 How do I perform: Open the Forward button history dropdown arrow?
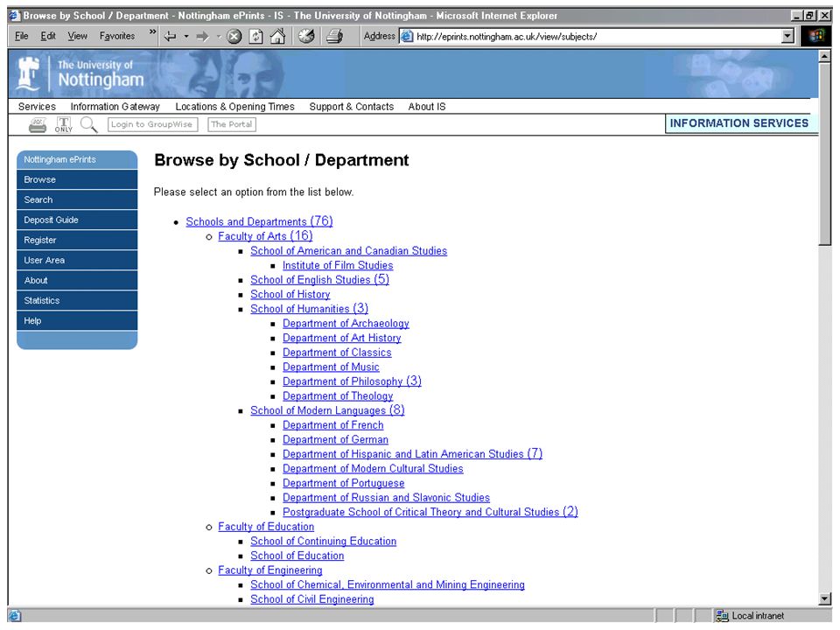[x=218, y=37]
